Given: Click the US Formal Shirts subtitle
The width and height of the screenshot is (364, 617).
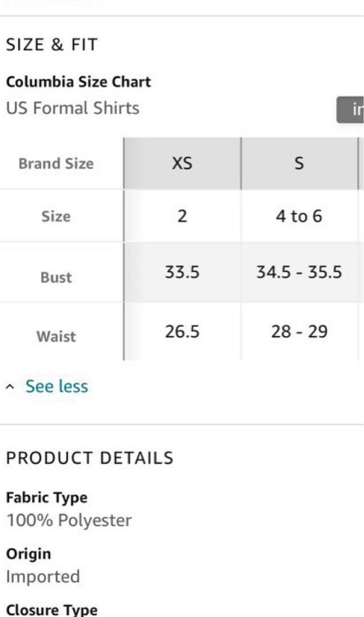Looking at the screenshot, I should pos(73,108).
